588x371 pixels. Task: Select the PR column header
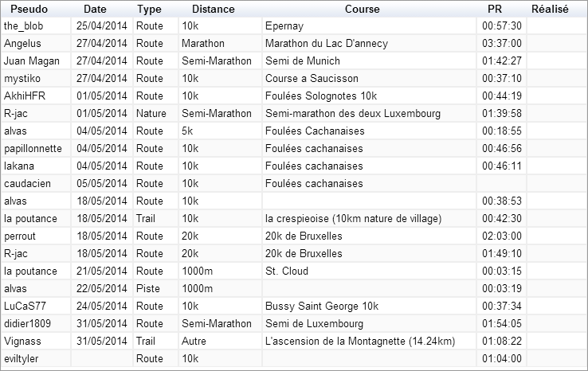(x=495, y=9)
